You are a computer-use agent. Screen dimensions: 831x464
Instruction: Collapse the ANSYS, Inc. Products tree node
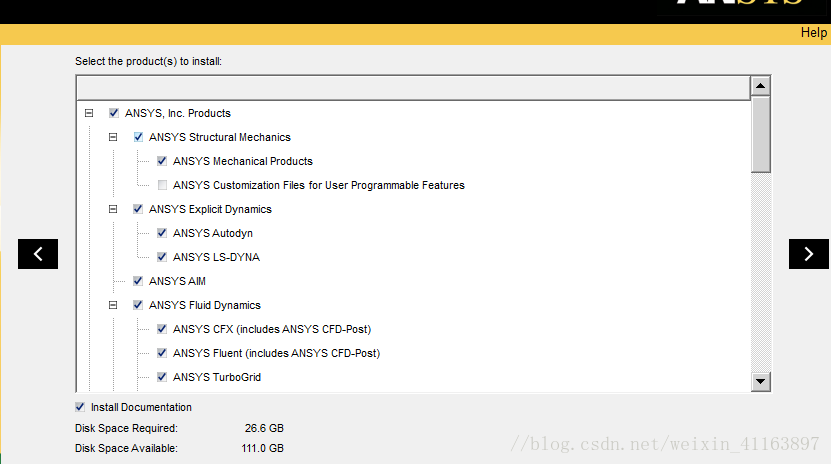pyautogui.click(x=89, y=113)
